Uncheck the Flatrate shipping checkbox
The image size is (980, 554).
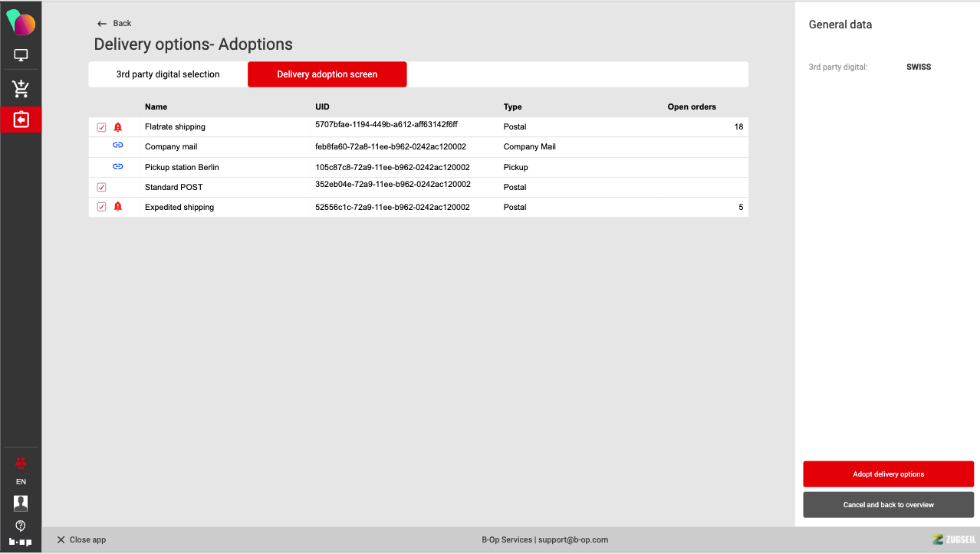101,127
